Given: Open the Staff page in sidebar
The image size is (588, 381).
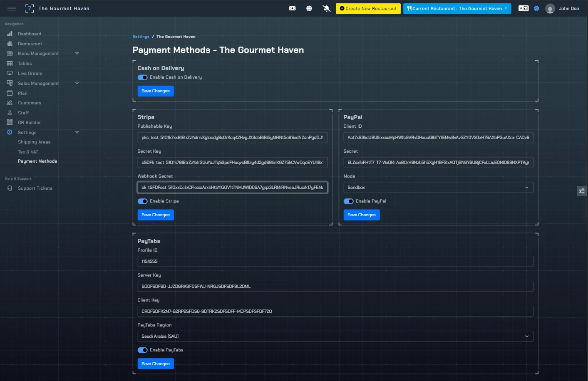Looking at the screenshot, I should pyautogui.click(x=23, y=113).
